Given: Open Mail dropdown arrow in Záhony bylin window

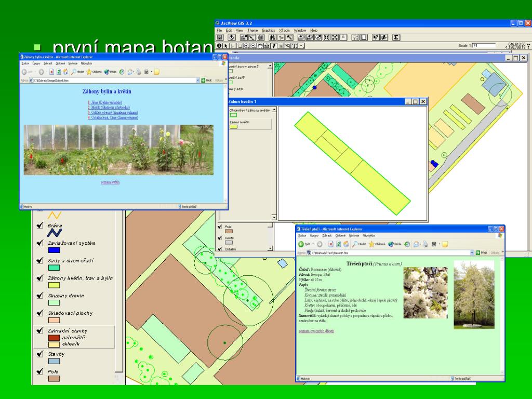Looking at the screenshot, I should [x=134, y=72].
